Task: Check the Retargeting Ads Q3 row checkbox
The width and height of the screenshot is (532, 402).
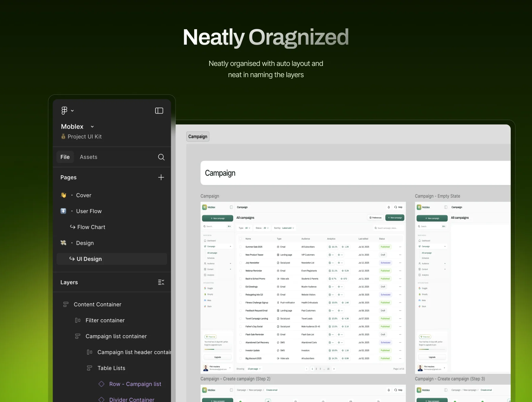Action: [x=241, y=295]
